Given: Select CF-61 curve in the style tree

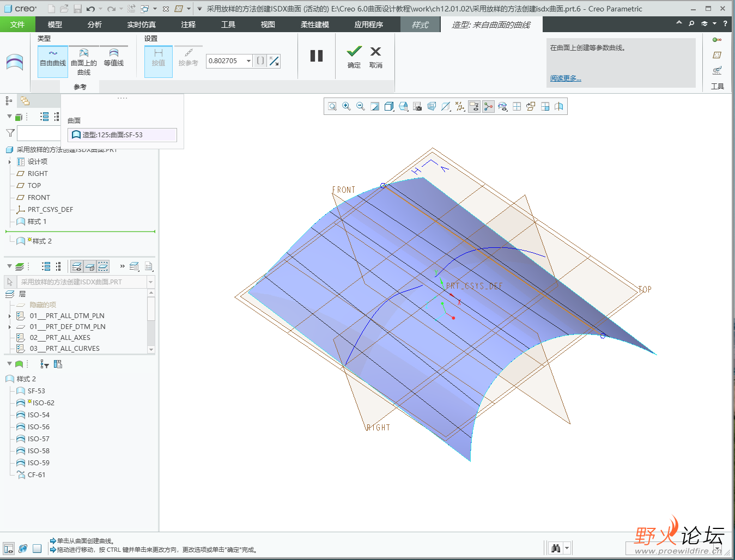Looking at the screenshot, I should (x=37, y=475).
